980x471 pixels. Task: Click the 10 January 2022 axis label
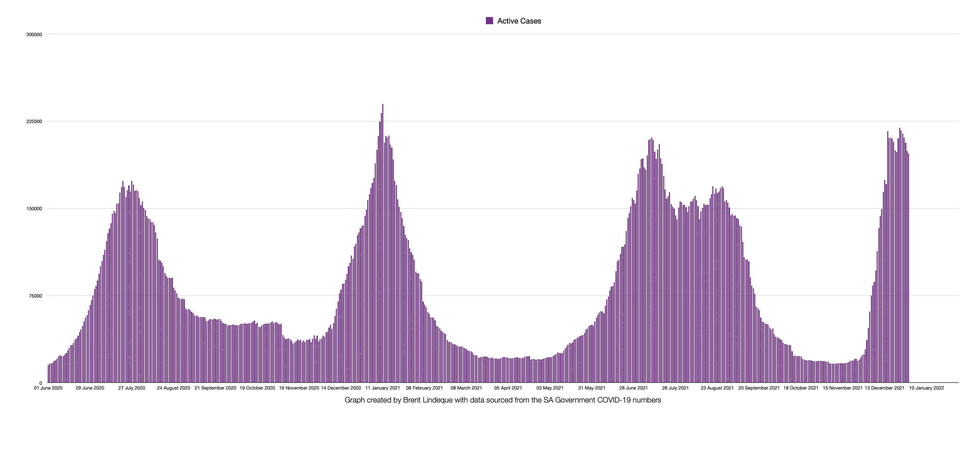926,388
